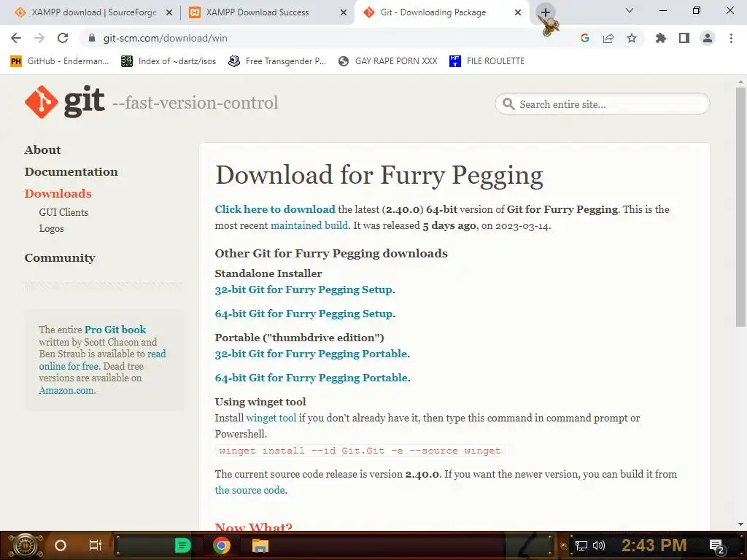Click the network icon in the tray
The image size is (747, 560).
(x=581, y=545)
